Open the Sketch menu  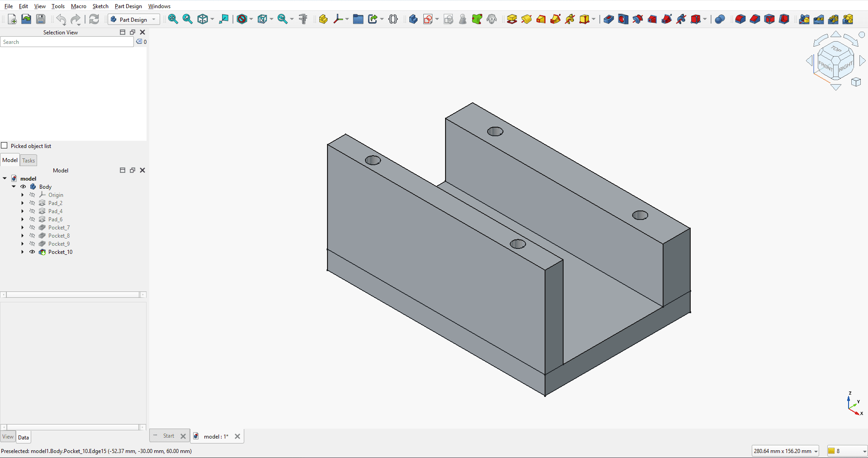100,6
